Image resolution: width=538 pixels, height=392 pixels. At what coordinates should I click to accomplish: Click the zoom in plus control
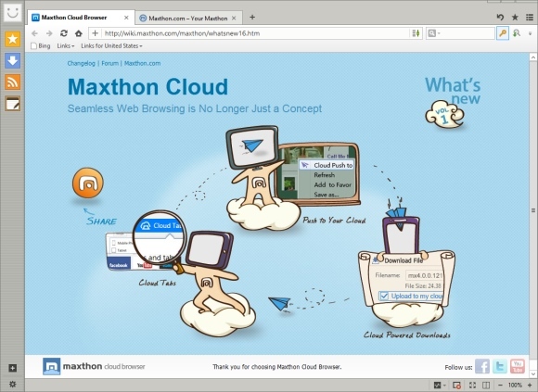pos(530,386)
